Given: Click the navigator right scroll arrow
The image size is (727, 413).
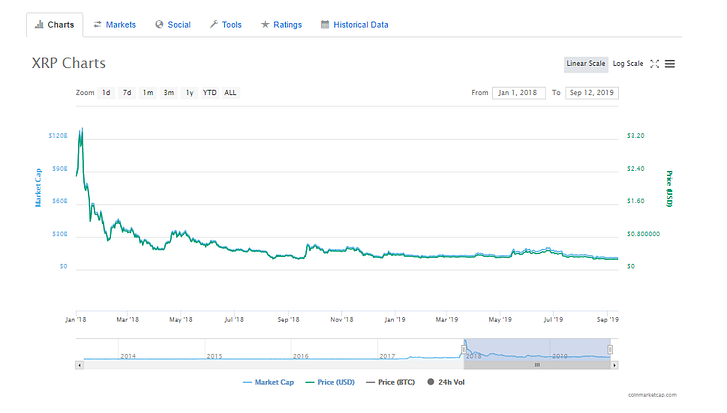Looking at the screenshot, I should click(x=614, y=365).
